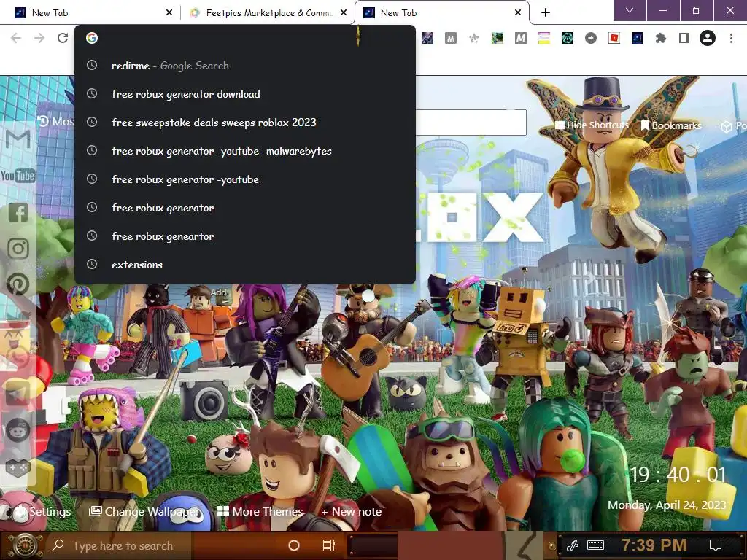Viewport: 747px width, 560px height.
Task: Click the game controller heart sidebar icon
Action: point(18,467)
